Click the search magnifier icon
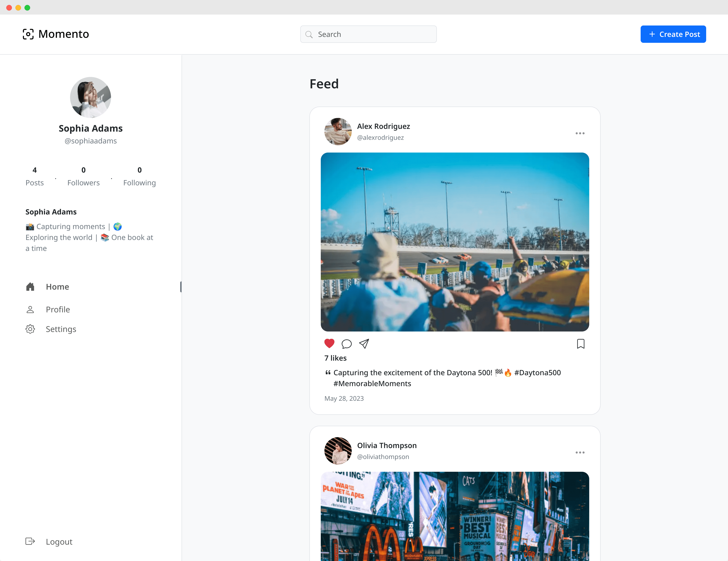The height and width of the screenshot is (561, 728). point(309,34)
